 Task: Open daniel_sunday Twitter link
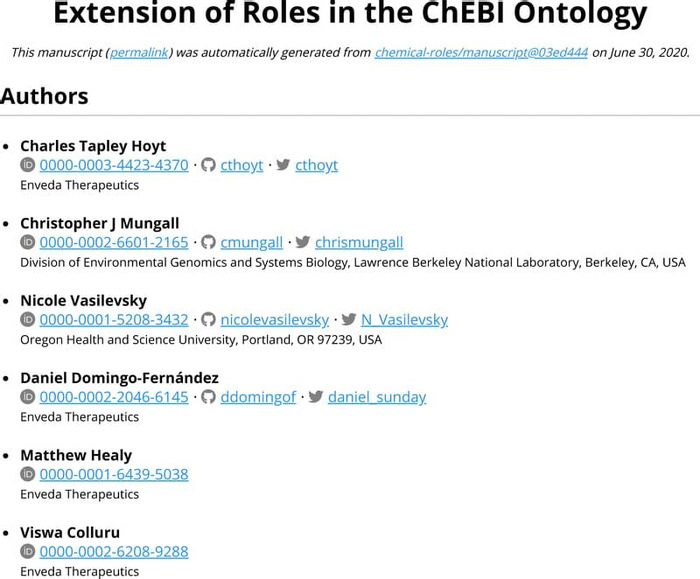pos(377,397)
